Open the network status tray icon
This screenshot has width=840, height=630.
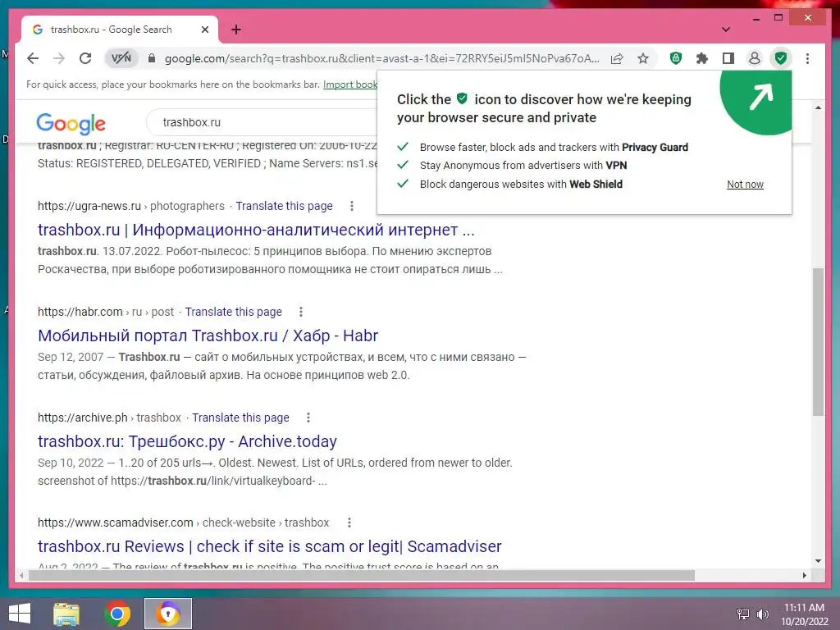[743, 614]
